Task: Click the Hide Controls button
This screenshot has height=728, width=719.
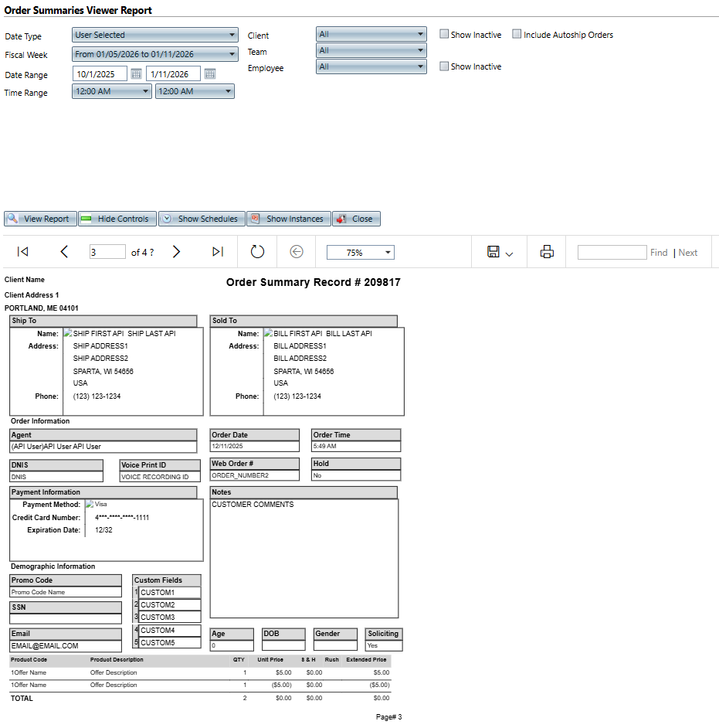Action: (x=117, y=219)
